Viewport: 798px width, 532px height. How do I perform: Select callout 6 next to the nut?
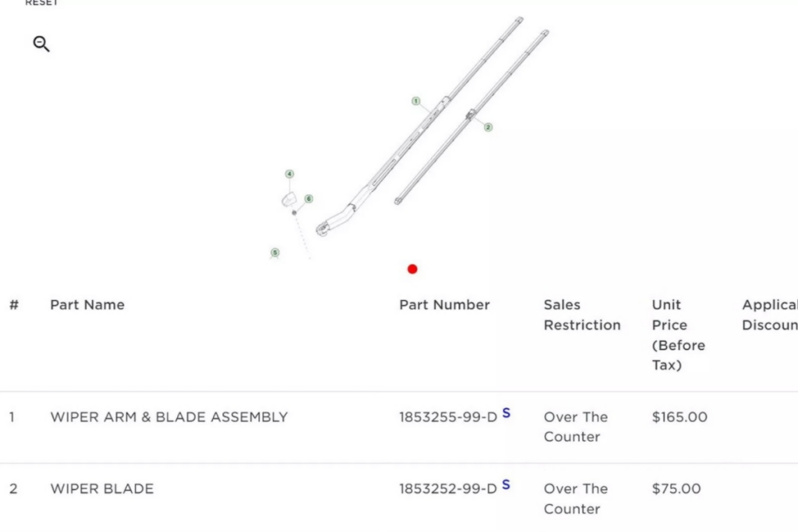coord(307,199)
